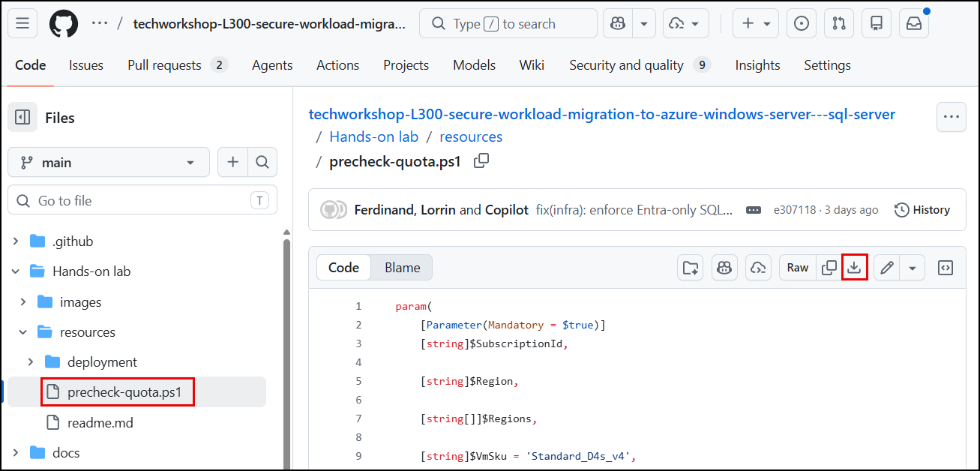Copy the file path icon

(481, 160)
